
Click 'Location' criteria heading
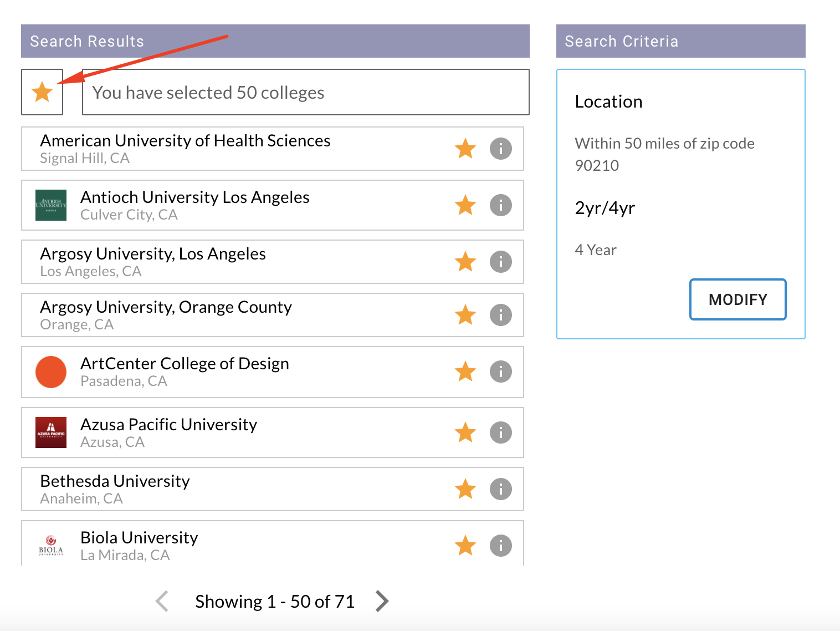click(609, 101)
